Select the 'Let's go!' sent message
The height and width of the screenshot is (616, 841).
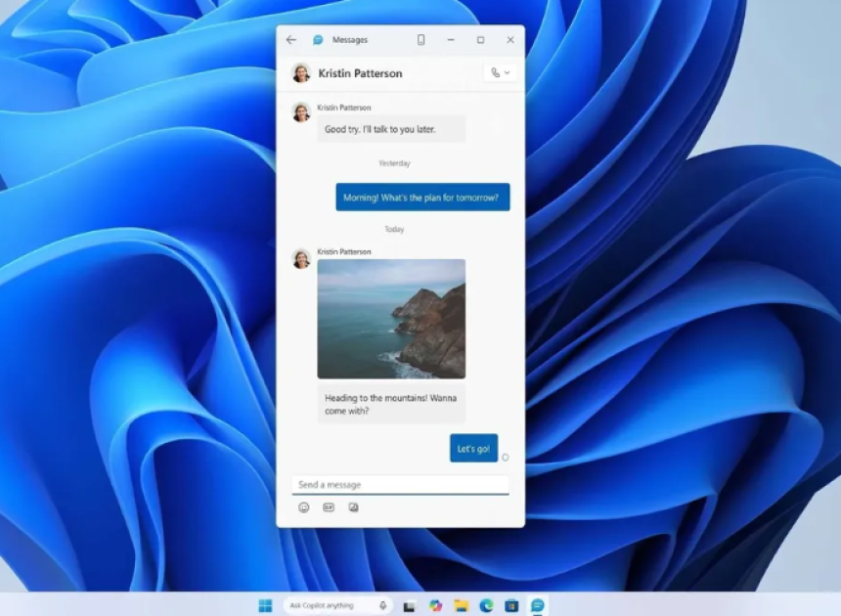(473, 448)
